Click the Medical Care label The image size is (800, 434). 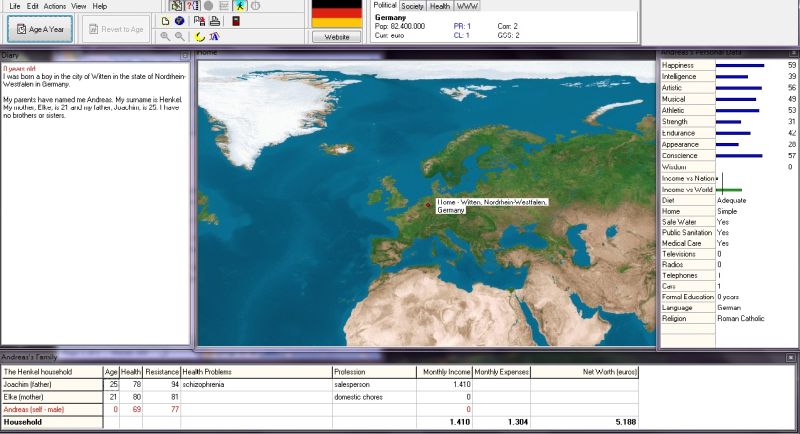[682, 243]
